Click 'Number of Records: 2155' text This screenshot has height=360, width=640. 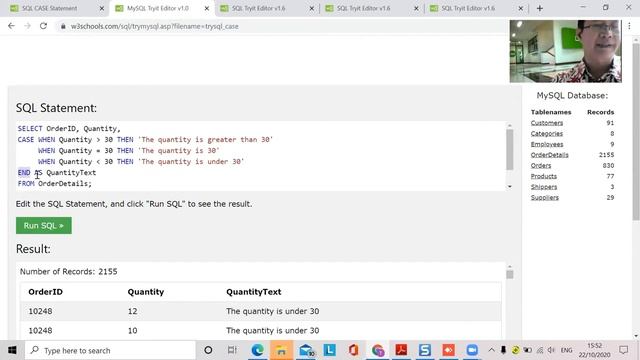pos(69,271)
